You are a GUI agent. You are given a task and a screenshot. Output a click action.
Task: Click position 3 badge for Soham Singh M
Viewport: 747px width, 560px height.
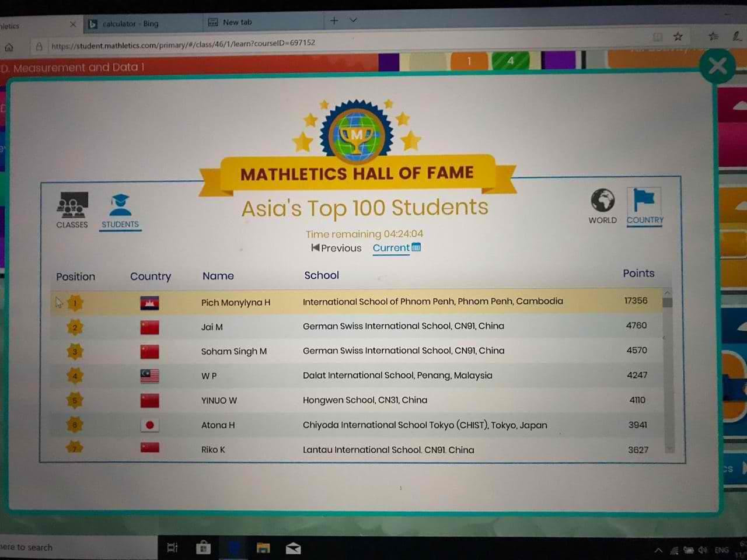[75, 352]
